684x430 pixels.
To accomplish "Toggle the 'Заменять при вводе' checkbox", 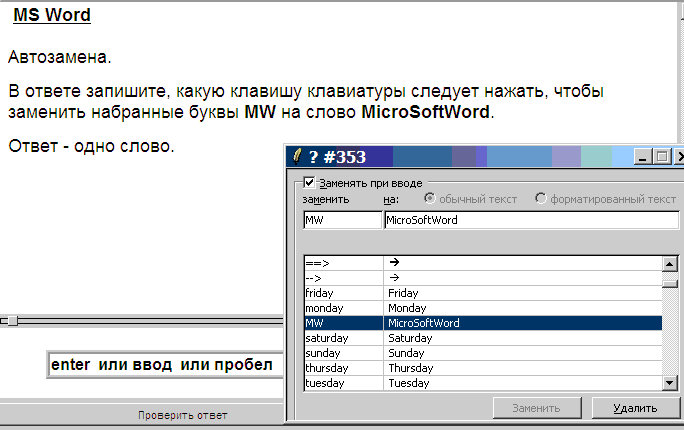I will coord(309,182).
